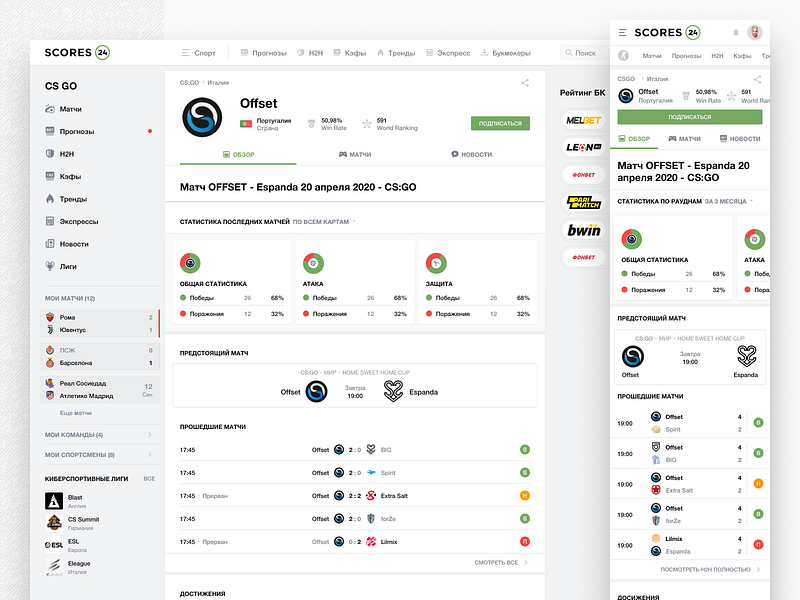Open Прогнозы section with red notification dot
The width and height of the screenshot is (800, 600).
pyautogui.click(x=50, y=131)
